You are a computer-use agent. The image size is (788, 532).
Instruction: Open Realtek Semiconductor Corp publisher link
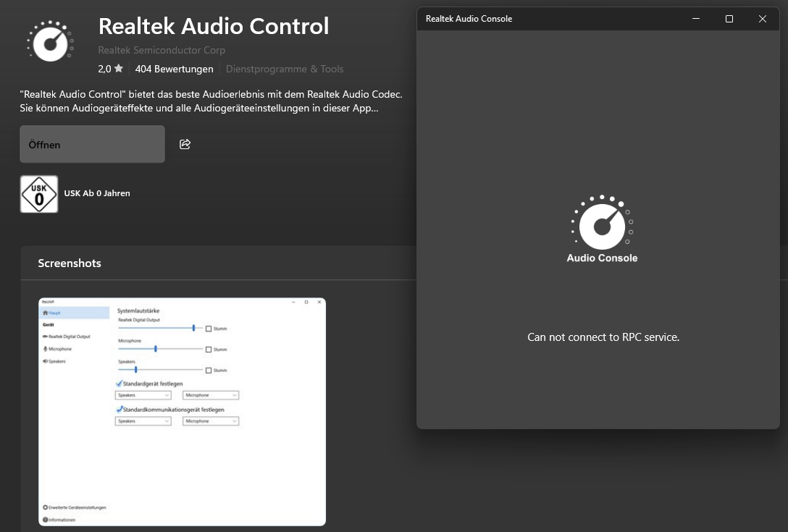coord(162,50)
